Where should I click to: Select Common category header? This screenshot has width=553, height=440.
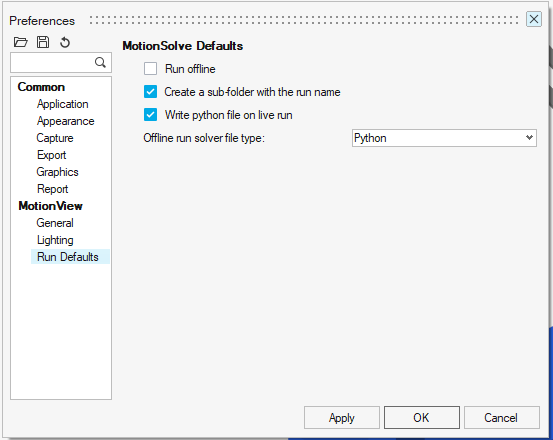click(41, 87)
